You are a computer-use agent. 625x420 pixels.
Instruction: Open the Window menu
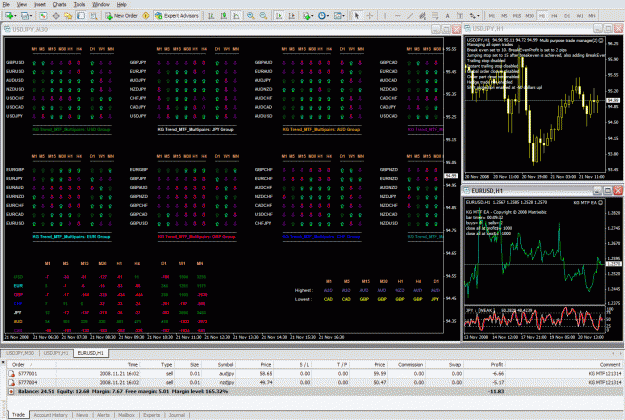(101, 4)
